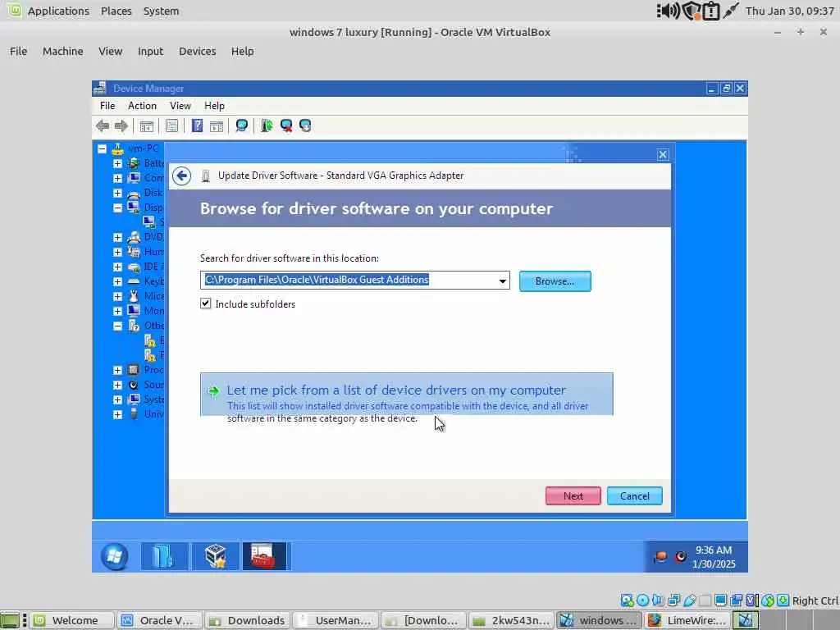Choose Let me pick from a list of device drivers
Screen dimensions: 840x630
pos(407,398)
